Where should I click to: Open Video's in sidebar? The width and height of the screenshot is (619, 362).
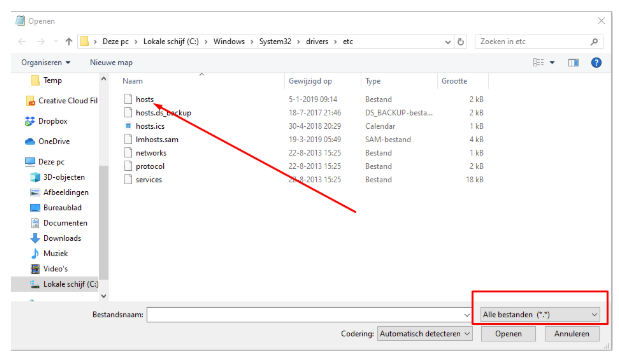(x=49, y=269)
